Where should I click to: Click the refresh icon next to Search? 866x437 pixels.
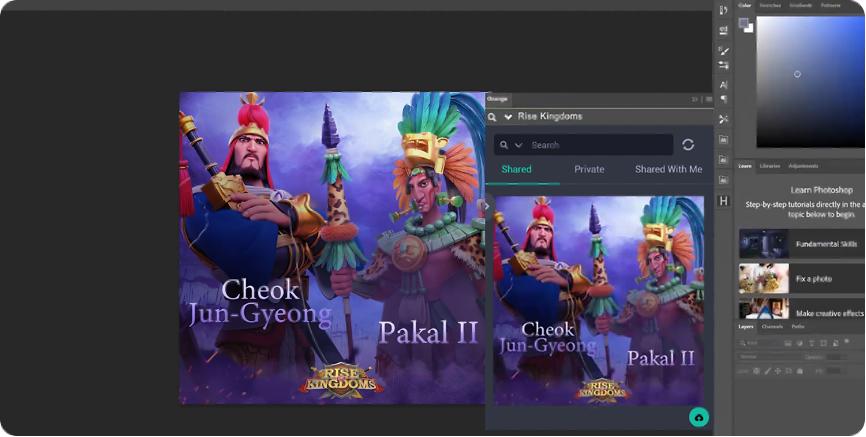click(x=688, y=145)
